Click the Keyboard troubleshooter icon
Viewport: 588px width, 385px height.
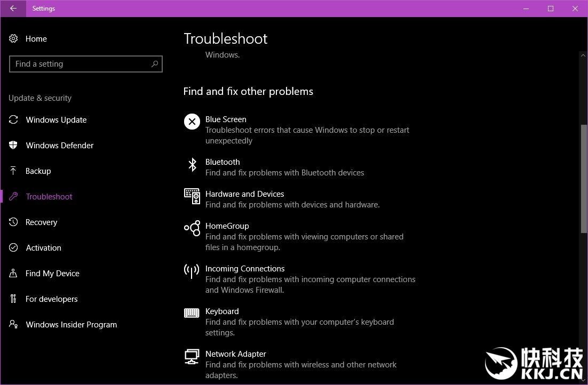click(x=192, y=313)
